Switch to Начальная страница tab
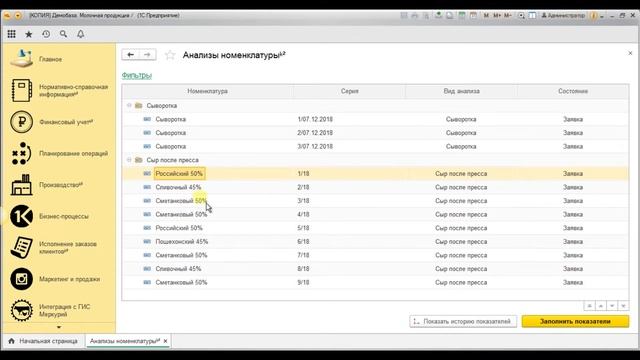Image resolution: width=640 pixels, height=360 pixels. coord(43,341)
